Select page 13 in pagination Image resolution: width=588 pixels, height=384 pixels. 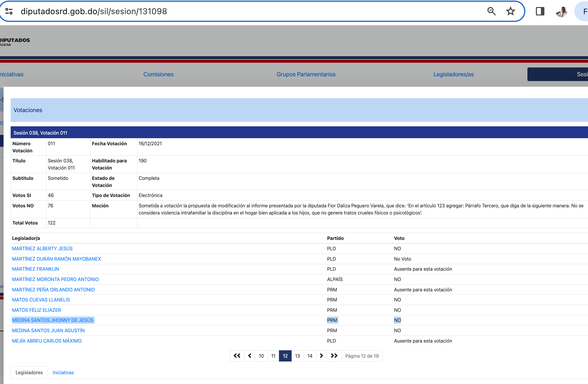(298, 356)
